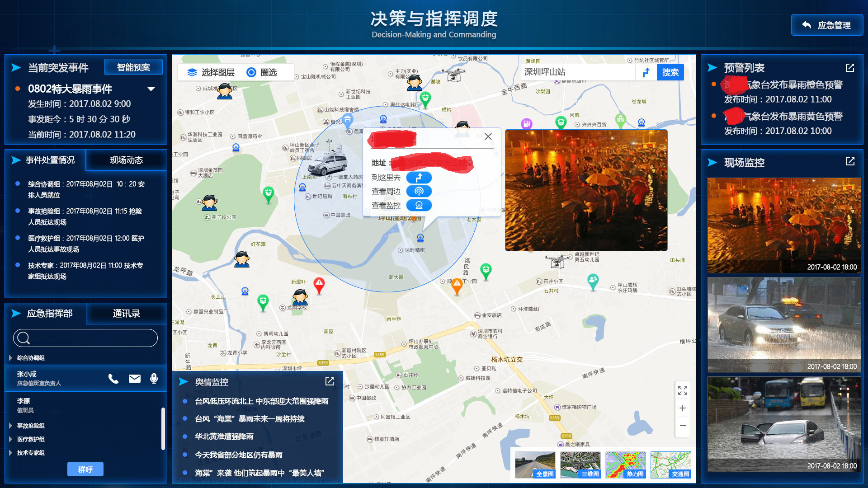Click the route direction icon beside search
Image resolution: width=868 pixels, height=488 pixels.
tap(646, 72)
